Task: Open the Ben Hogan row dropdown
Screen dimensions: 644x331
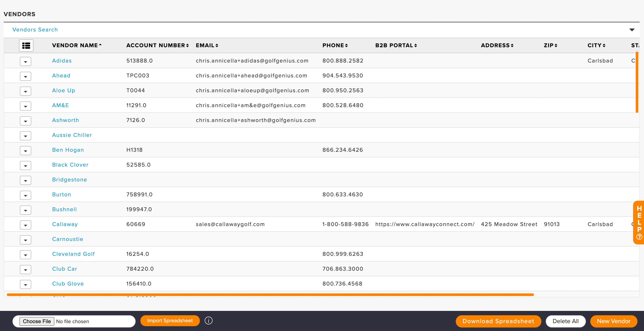Action: point(26,151)
